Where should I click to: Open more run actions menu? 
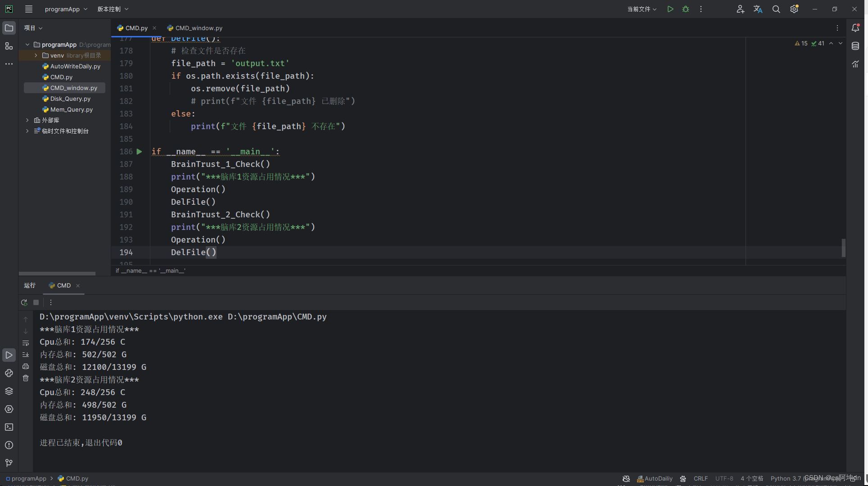(x=701, y=9)
